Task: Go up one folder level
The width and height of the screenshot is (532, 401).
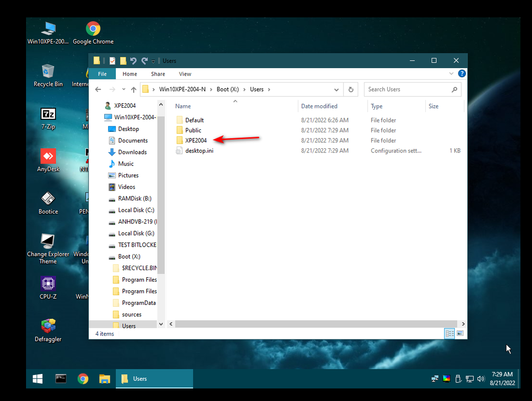Action: click(x=134, y=89)
